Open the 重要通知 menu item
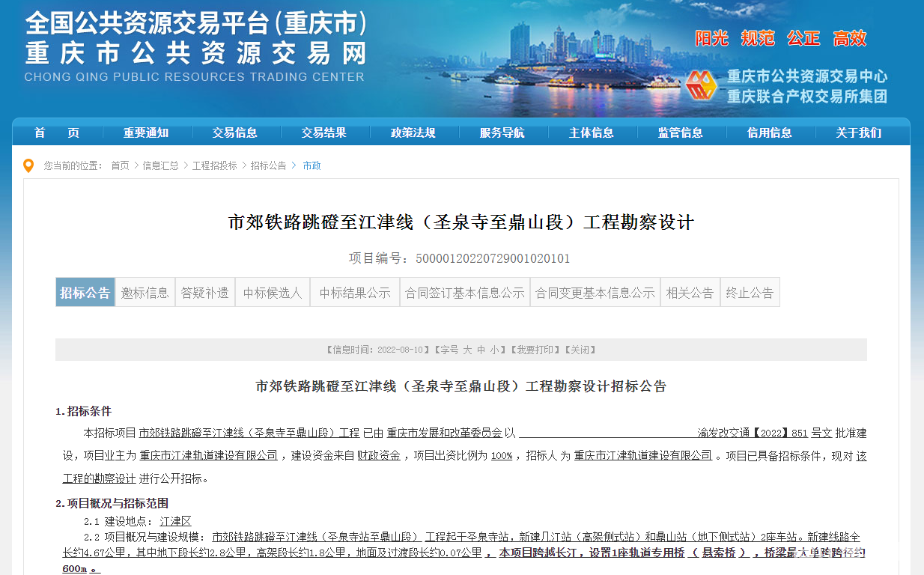The image size is (924, 575). click(146, 133)
